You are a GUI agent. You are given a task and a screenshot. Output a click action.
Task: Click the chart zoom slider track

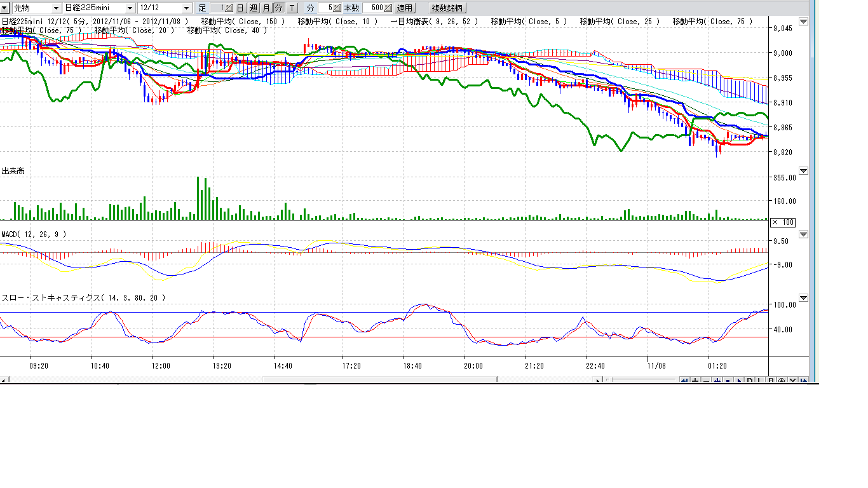coord(642,381)
